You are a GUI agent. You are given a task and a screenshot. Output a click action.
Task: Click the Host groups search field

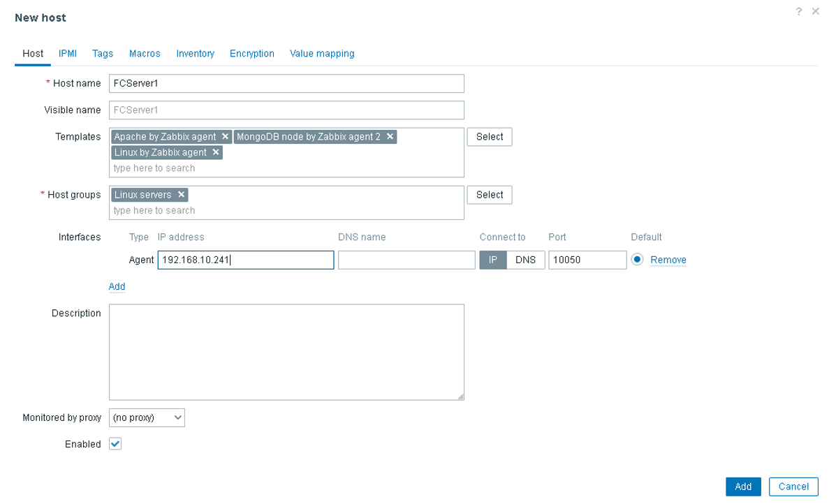pos(286,210)
